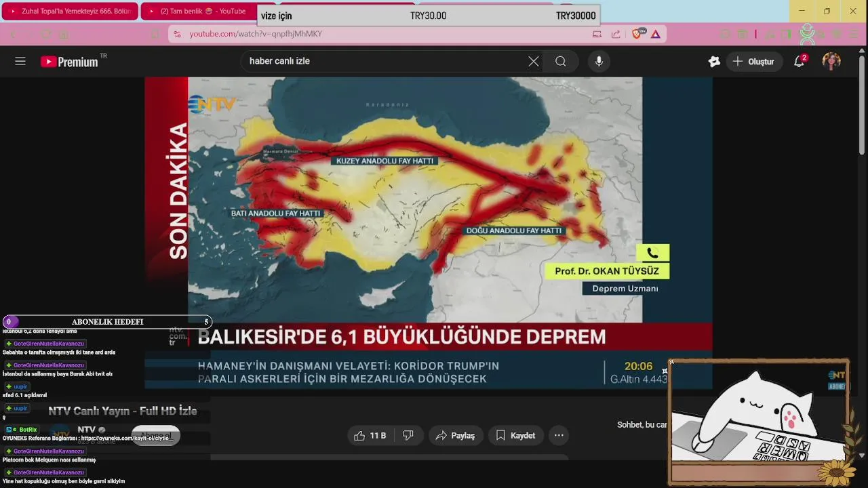This screenshot has width=868, height=488.
Task: Open the sparkle AI icon beside Oluştur
Action: tap(714, 61)
